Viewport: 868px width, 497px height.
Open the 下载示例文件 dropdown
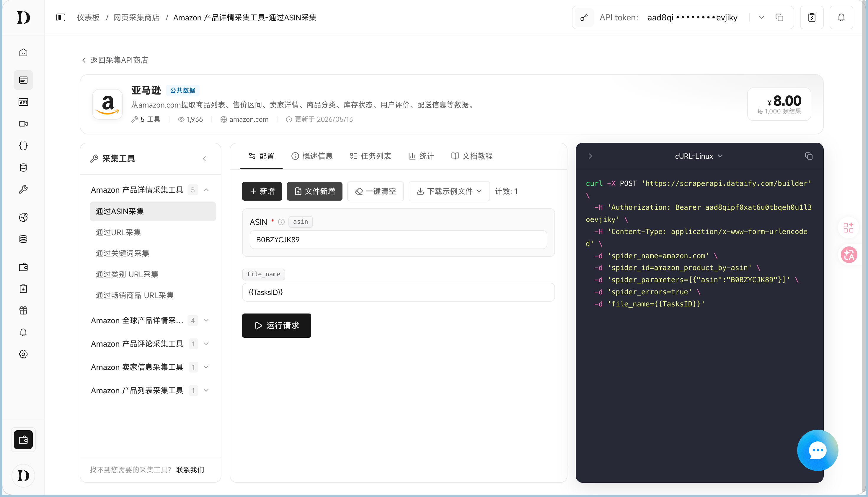(449, 191)
